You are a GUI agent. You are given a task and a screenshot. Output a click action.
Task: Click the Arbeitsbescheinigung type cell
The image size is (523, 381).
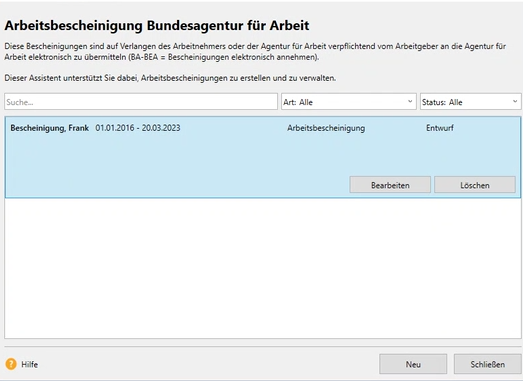point(326,128)
